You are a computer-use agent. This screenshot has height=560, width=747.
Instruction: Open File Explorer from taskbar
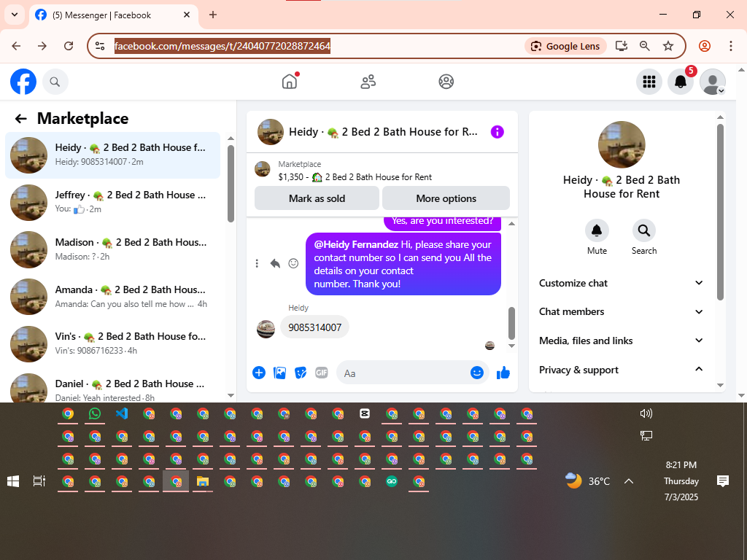[203, 481]
